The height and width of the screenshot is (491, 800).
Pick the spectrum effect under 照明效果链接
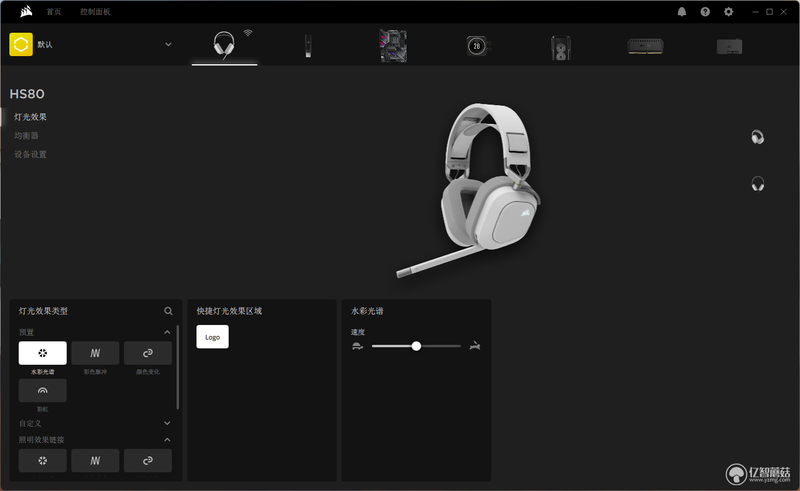(42, 460)
